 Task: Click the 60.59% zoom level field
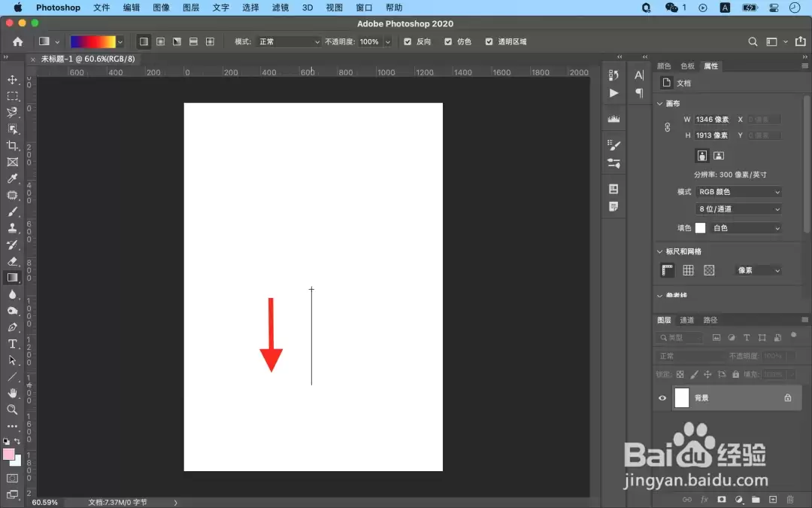45,502
